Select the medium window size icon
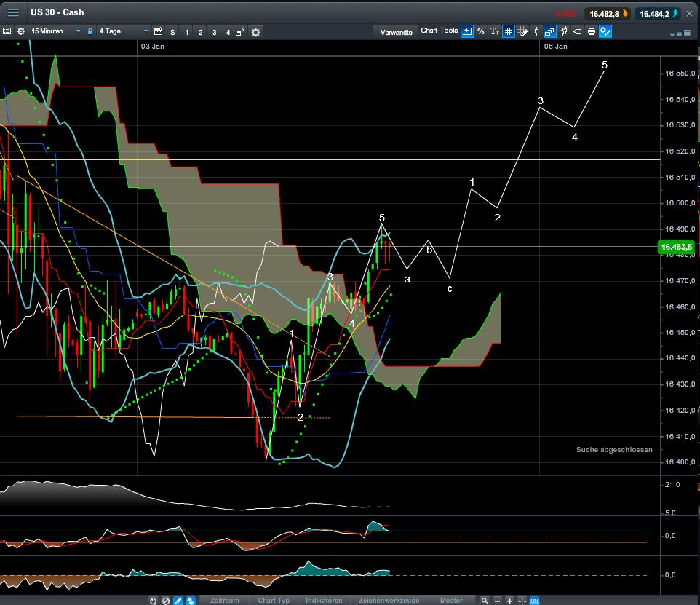 pos(679,33)
